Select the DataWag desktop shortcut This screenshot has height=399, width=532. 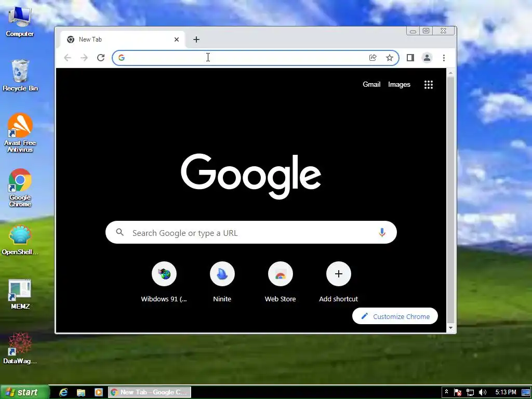click(20, 348)
